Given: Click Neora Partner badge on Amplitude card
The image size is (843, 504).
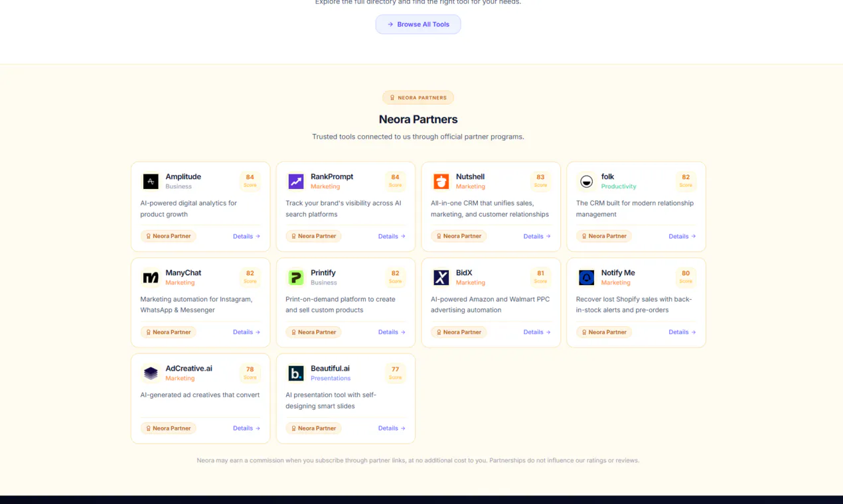Looking at the screenshot, I should (169, 236).
